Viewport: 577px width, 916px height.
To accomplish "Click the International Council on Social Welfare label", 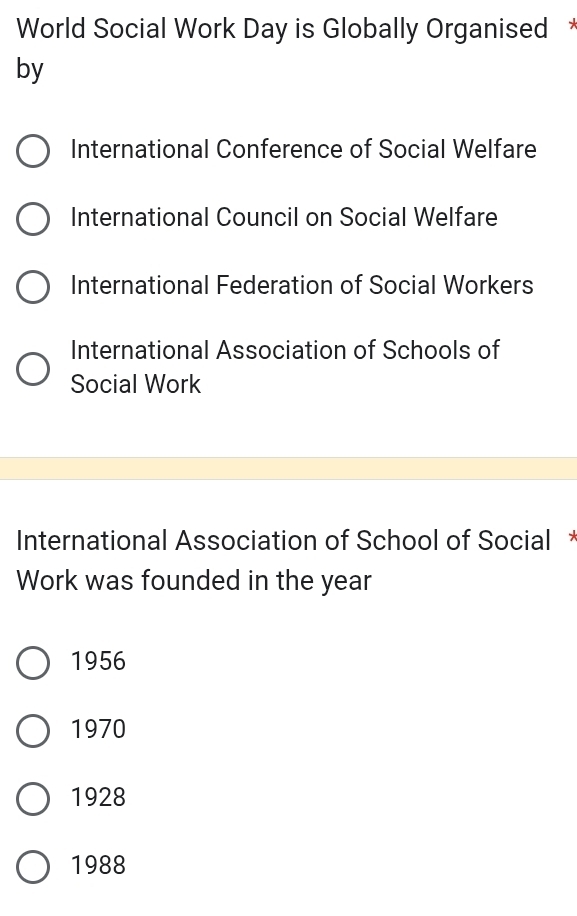I will click(284, 218).
